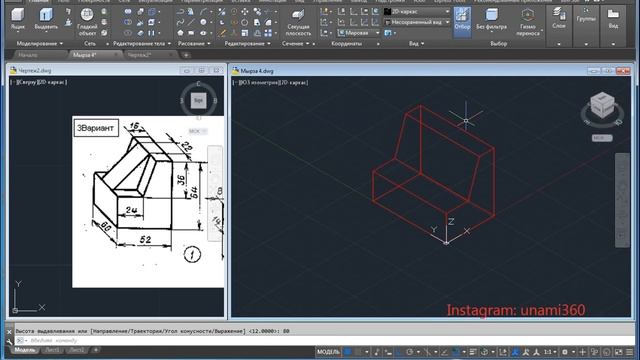
Task: Click the solid Union icon
Action: click(x=128, y=12)
